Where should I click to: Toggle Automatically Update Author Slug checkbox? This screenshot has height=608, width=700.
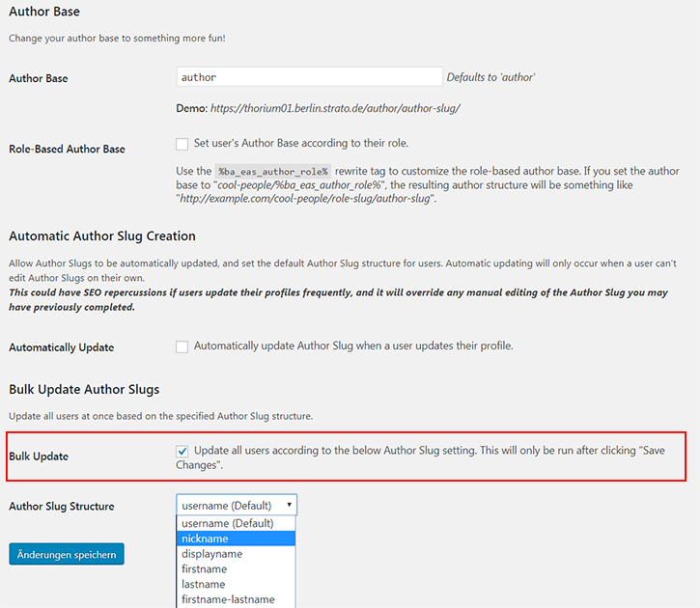(x=182, y=346)
